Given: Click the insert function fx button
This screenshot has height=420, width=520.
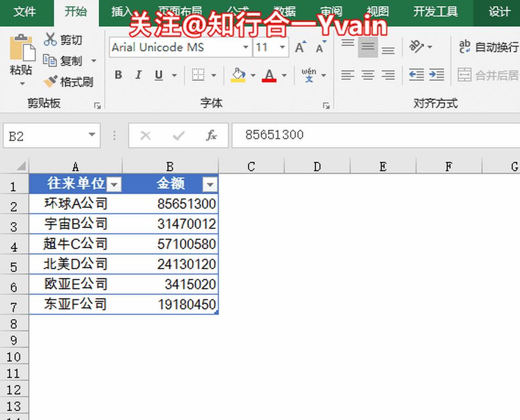Looking at the screenshot, I should 211,135.
